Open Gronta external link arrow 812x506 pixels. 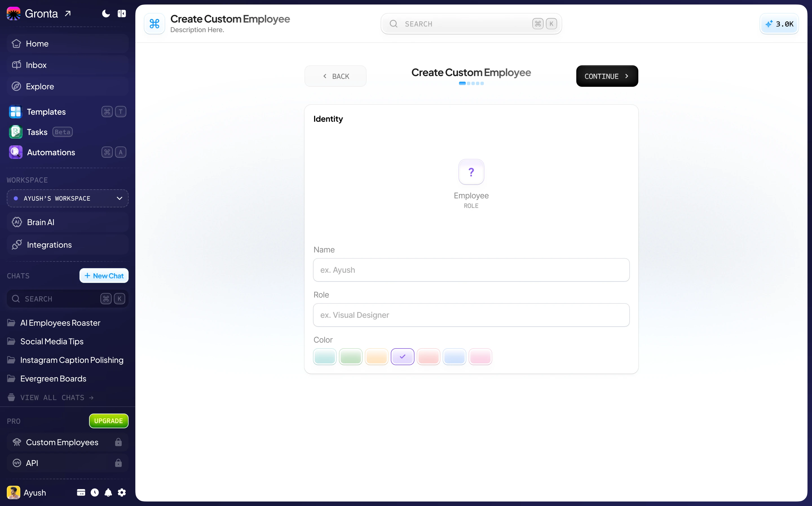[x=68, y=14]
